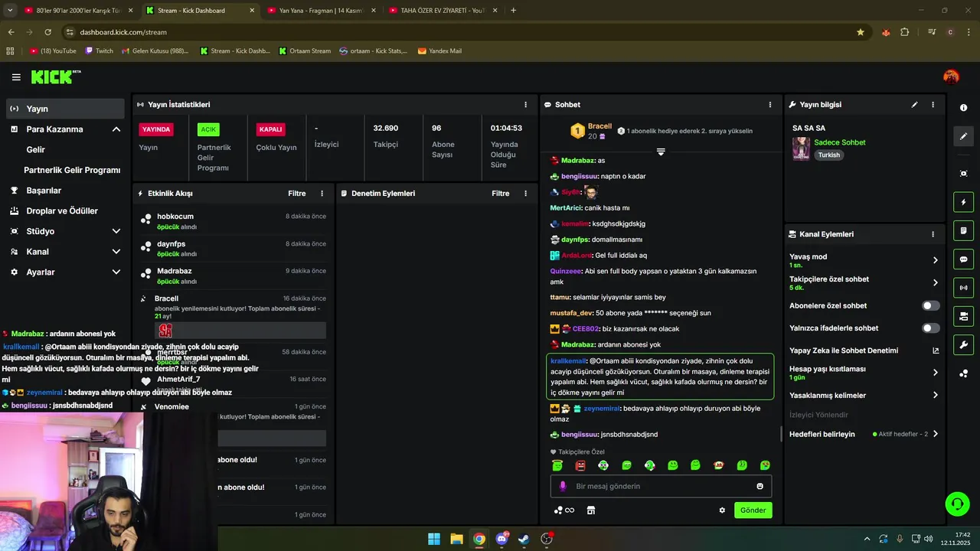The image size is (980, 551).
Task: Open File Explorer from taskbar
Action: pyautogui.click(x=456, y=539)
